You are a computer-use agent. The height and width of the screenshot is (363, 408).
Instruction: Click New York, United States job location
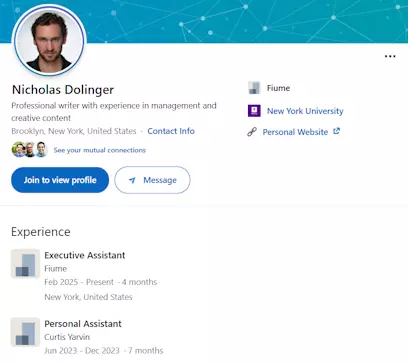(x=88, y=297)
